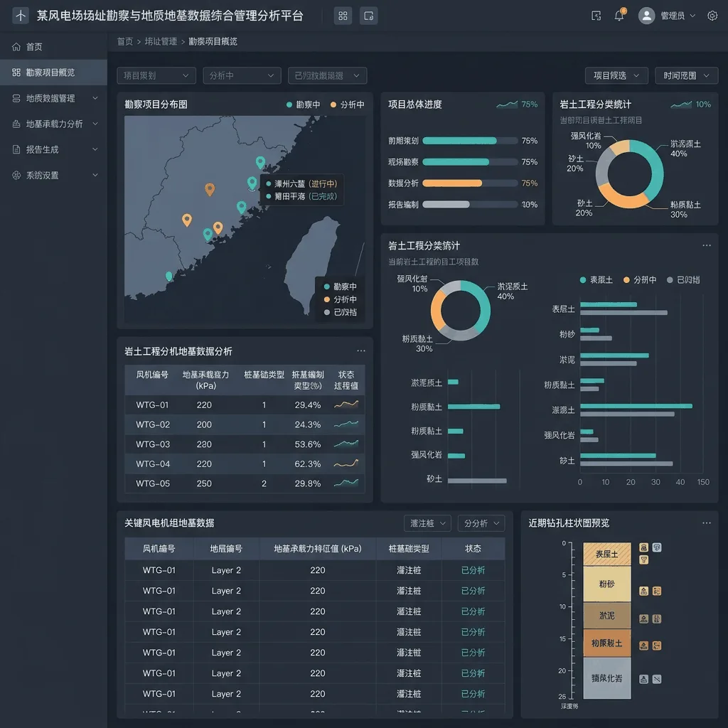This screenshot has width=728, height=728.
Task: Click last icon beside 强风化岩 layer
Action: [x=656, y=679]
